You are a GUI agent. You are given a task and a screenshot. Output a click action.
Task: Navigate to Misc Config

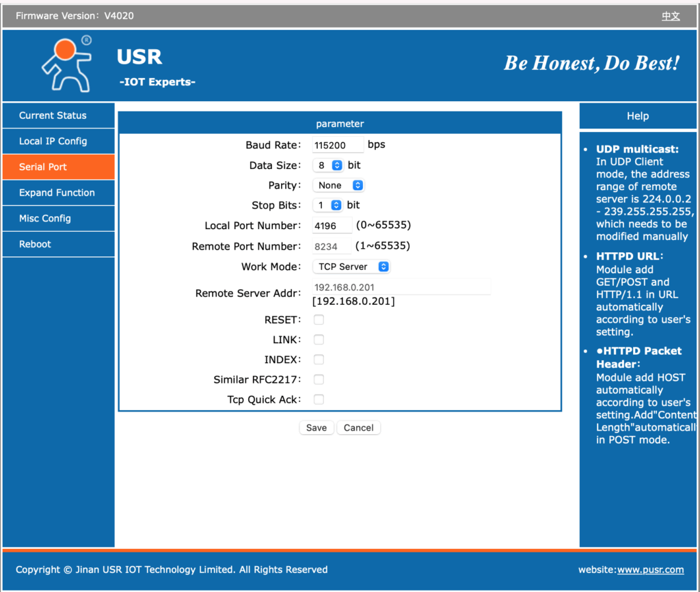point(45,218)
